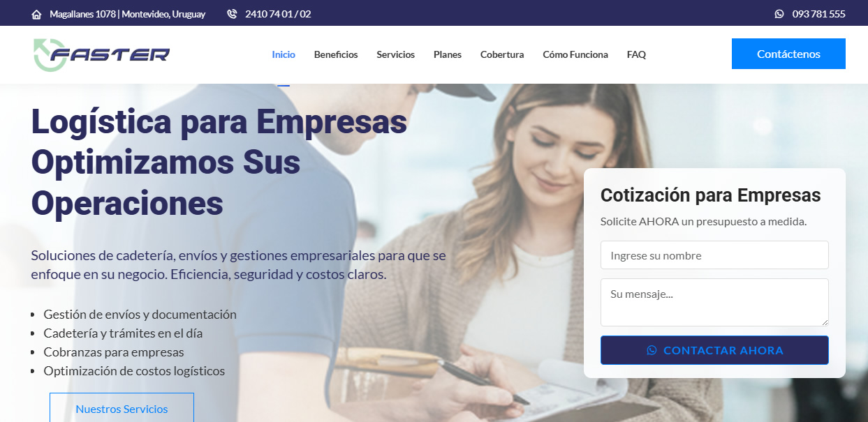Image resolution: width=868 pixels, height=422 pixels.
Task: Navigate to Cobertura
Action: tap(502, 54)
